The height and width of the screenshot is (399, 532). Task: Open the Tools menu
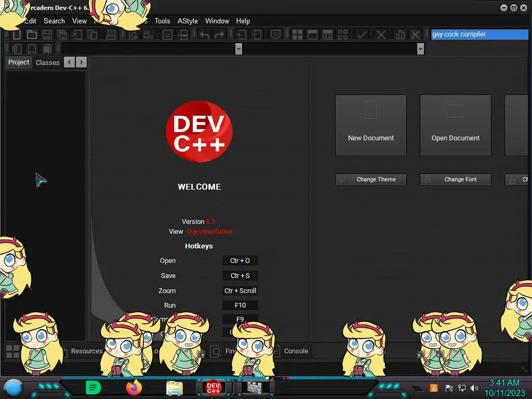[162, 21]
